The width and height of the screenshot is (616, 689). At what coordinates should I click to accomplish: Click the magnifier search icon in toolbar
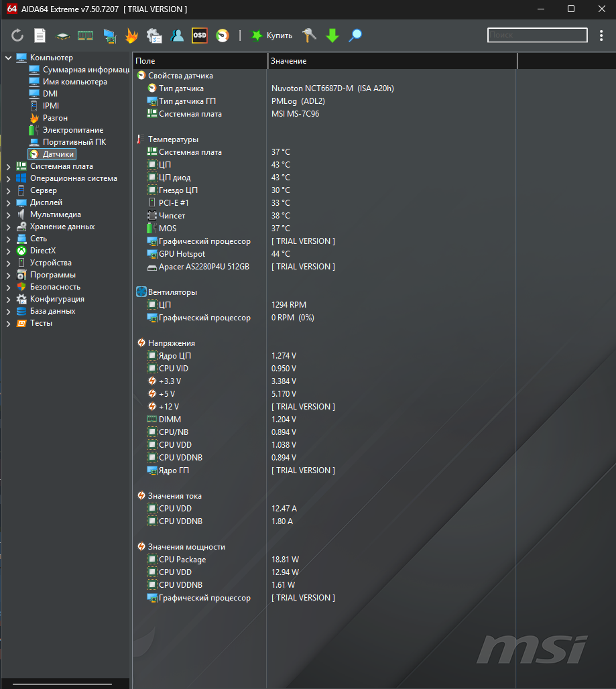point(355,36)
